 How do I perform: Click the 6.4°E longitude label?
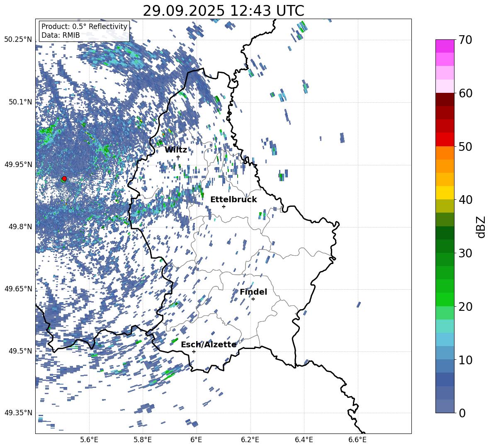tap(304, 440)
